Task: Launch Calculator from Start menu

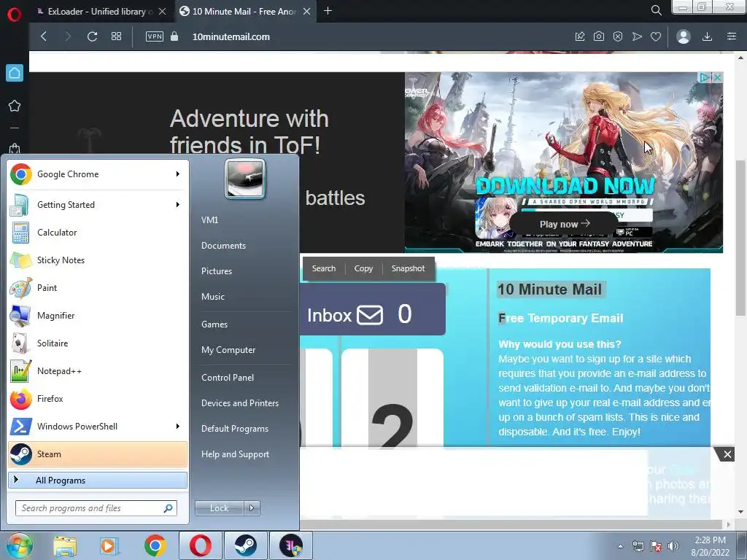Action: (98, 233)
